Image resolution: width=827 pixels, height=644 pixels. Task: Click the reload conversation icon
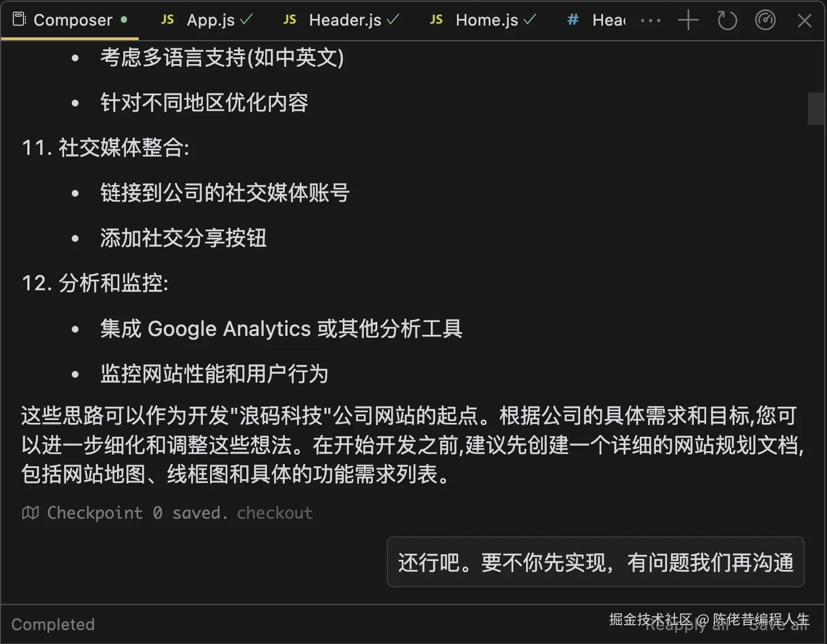tap(727, 20)
